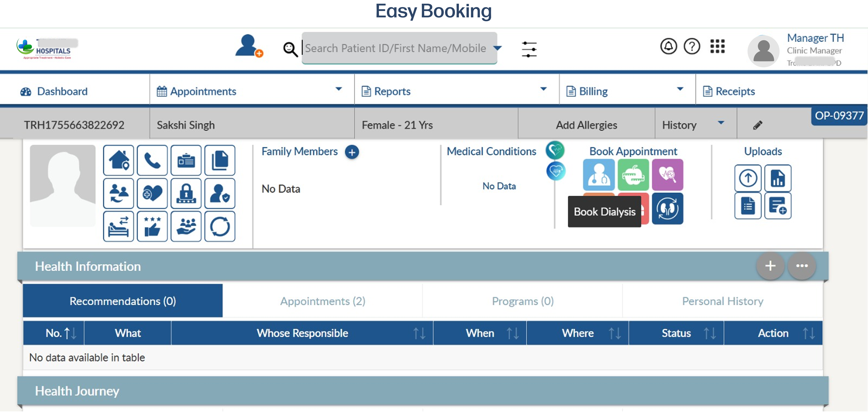Sort the table by Where column
Image resolution: width=868 pixels, height=419 pixels.
[615, 333]
